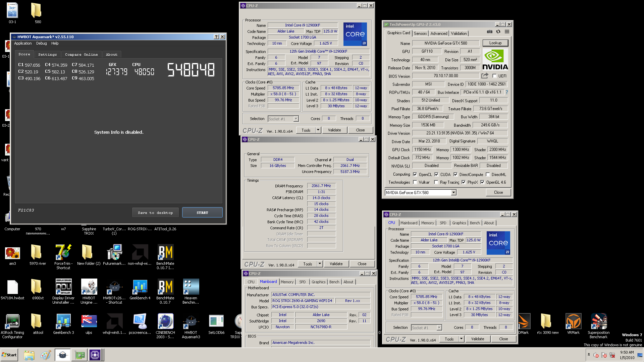Toggle the DirectCompute checkbox

455,174
